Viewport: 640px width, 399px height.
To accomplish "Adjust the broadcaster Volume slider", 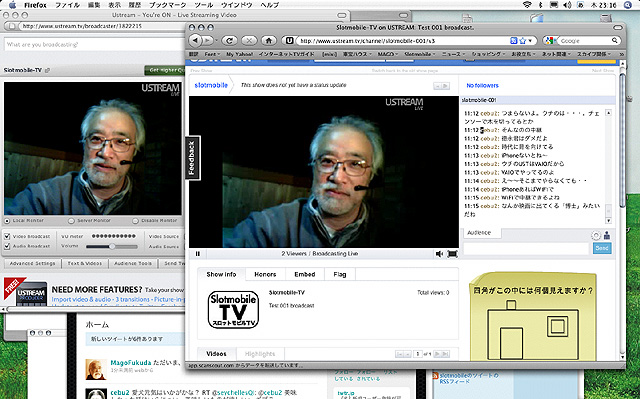I will (112, 246).
